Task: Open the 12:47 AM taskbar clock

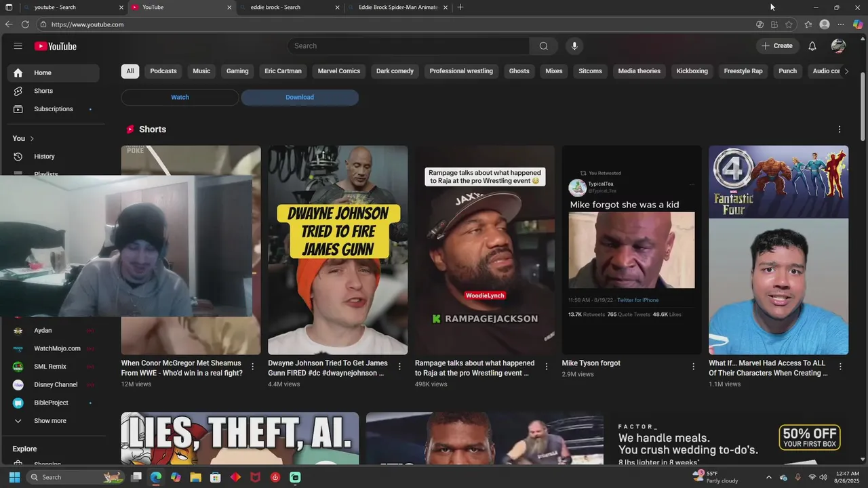Action: [847, 477]
